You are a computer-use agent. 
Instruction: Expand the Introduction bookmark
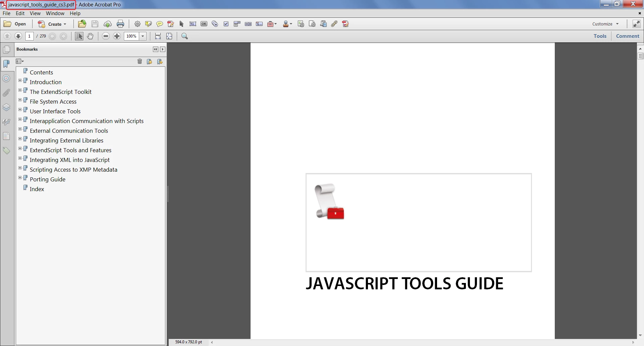coord(20,80)
